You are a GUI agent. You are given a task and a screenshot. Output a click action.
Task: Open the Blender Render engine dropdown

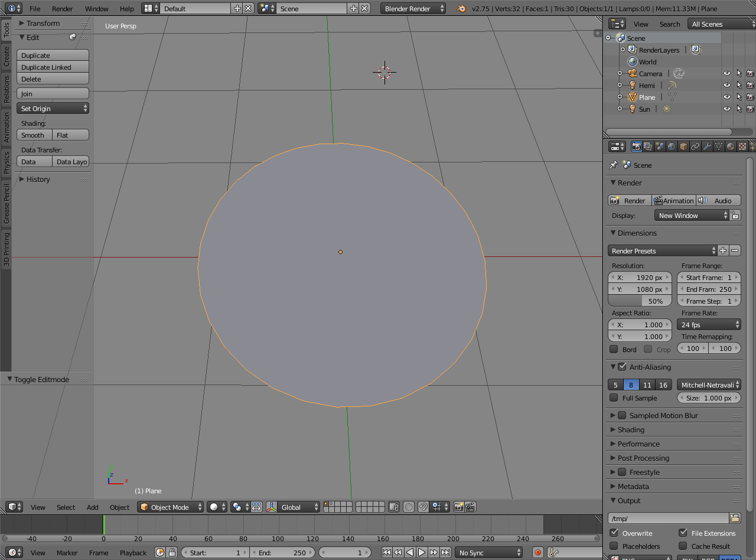point(413,8)
